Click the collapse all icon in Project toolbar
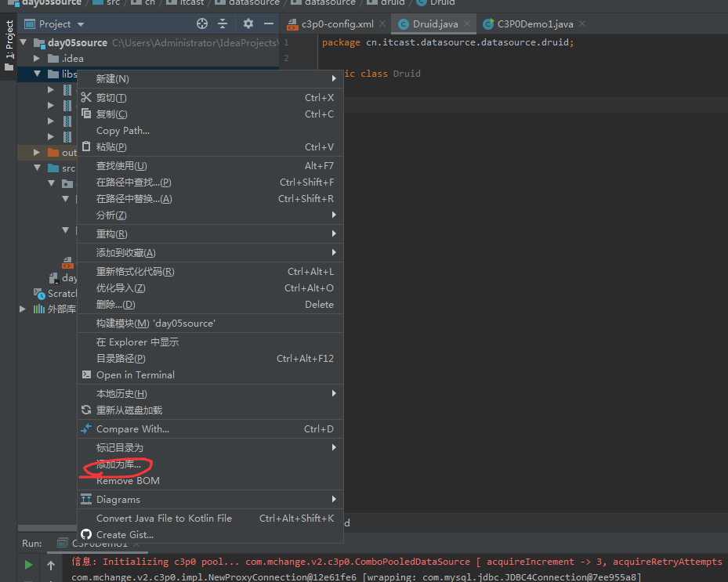Image resolution: width=728 pixels, height=582 pixels. click(x=223, y=23)
